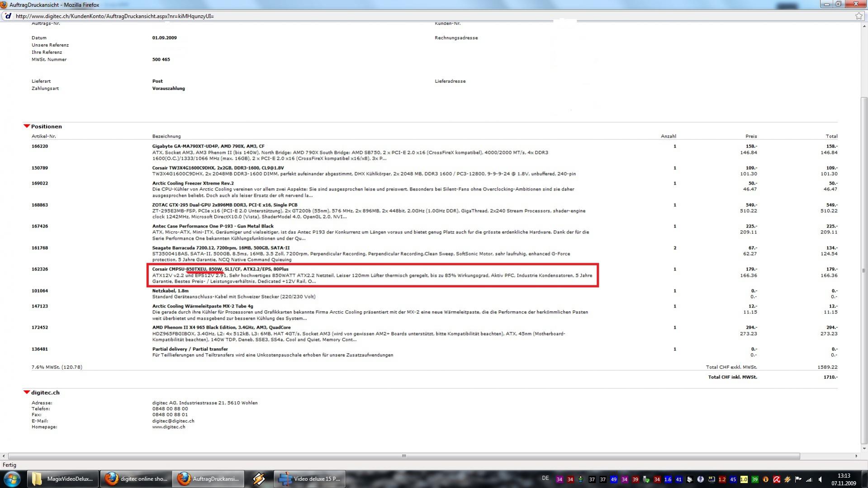868x488 pixels.
Task: Click phone number 0848 00 88 00
Action: [x=170, y=408]
